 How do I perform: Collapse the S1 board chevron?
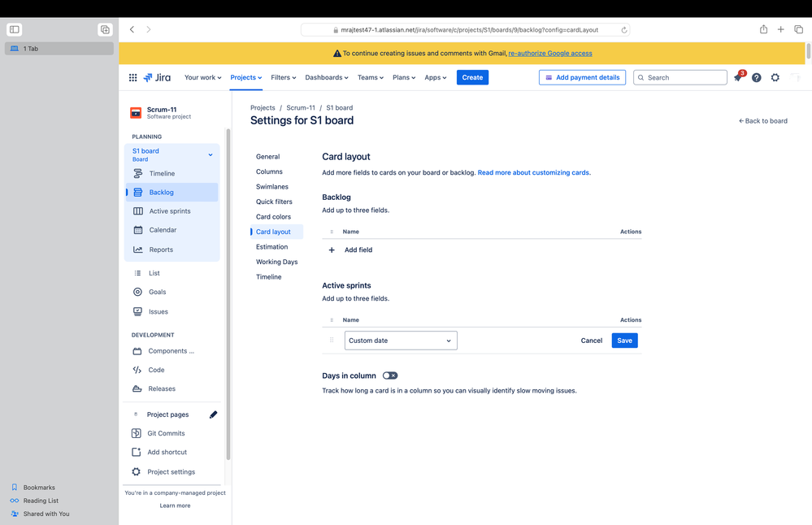[211, 154]
